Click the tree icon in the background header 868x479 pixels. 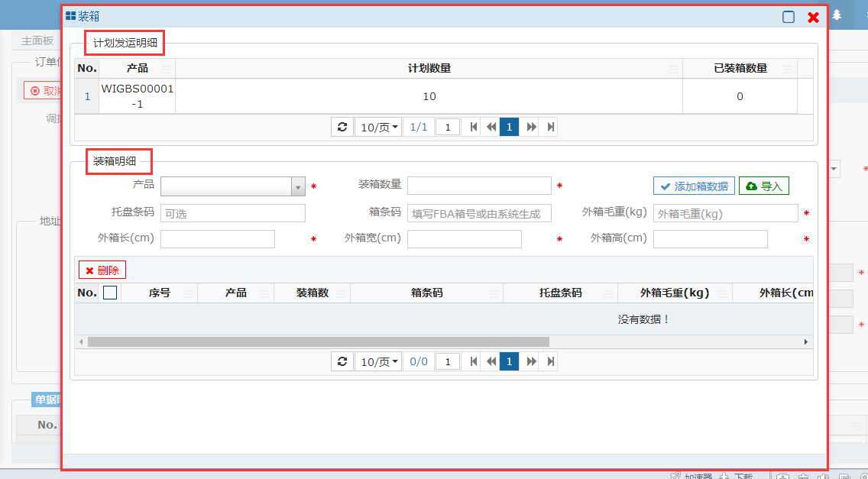[837, 15]
